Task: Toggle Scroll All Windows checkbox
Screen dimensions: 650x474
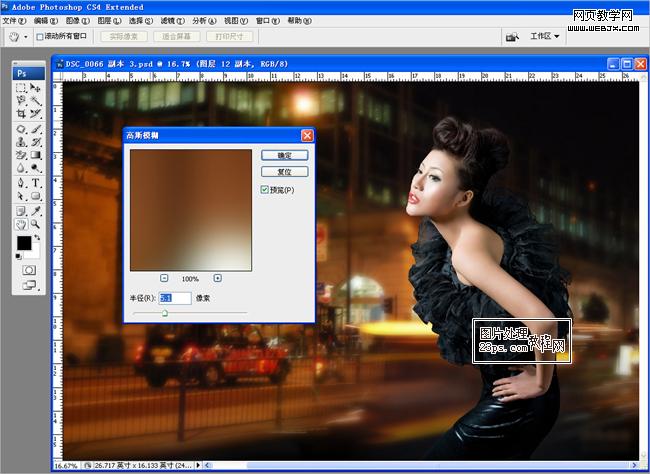Action: point(40,37)
